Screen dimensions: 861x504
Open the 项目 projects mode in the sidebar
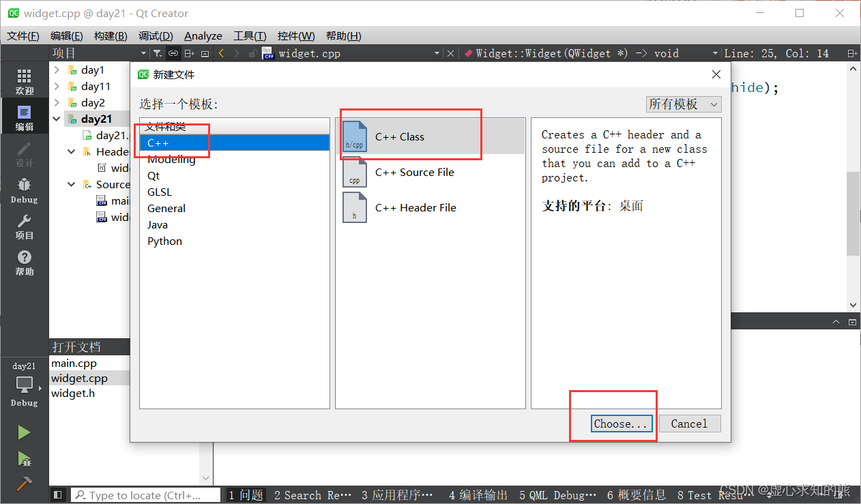(x=24, y=226)
